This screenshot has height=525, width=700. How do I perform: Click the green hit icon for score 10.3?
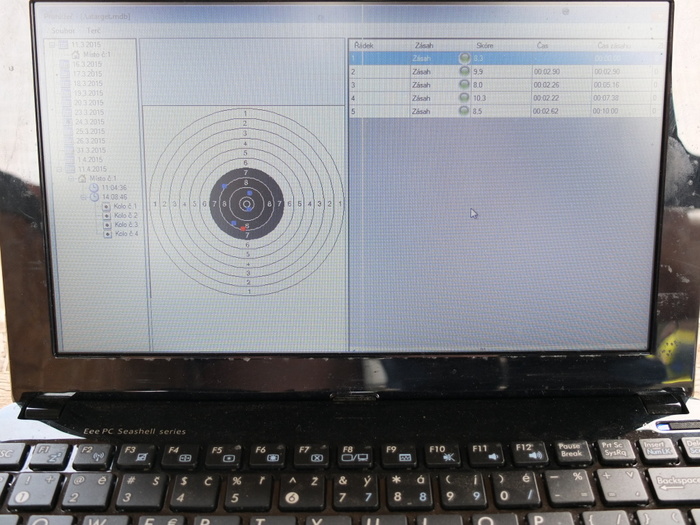pos(464,98)
